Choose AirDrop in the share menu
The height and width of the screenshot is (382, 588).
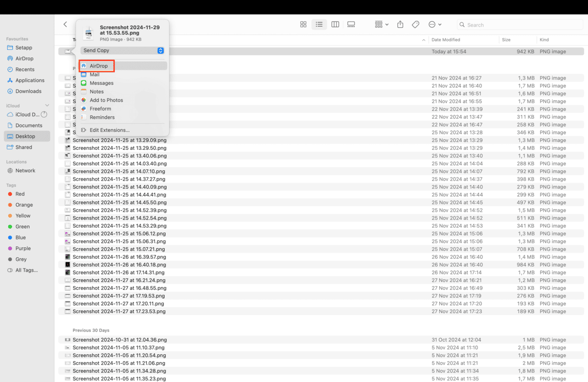tap(123, 66)
